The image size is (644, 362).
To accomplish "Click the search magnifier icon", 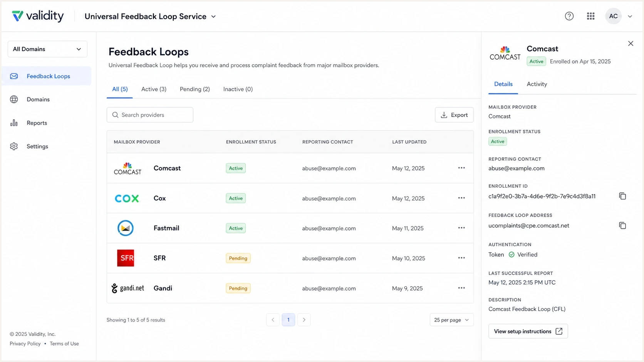I will [115, 115].
